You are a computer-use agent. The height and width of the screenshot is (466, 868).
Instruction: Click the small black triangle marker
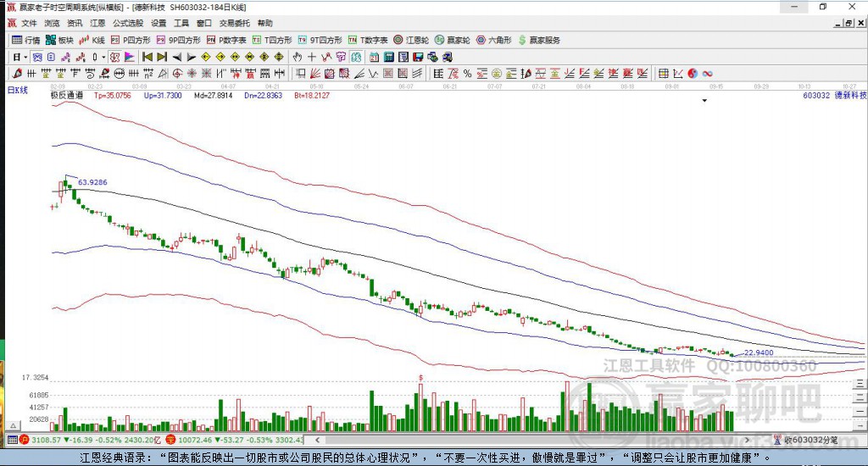coord(704,101)
